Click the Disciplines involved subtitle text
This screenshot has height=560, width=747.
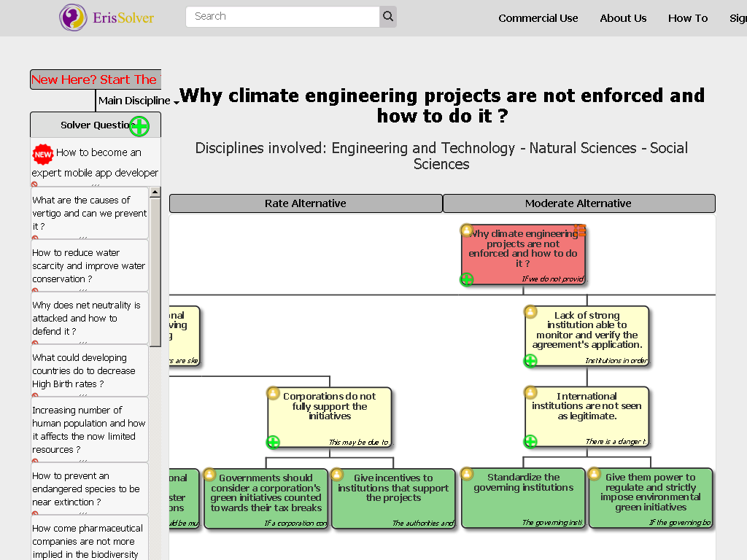(x=441, y=156)
